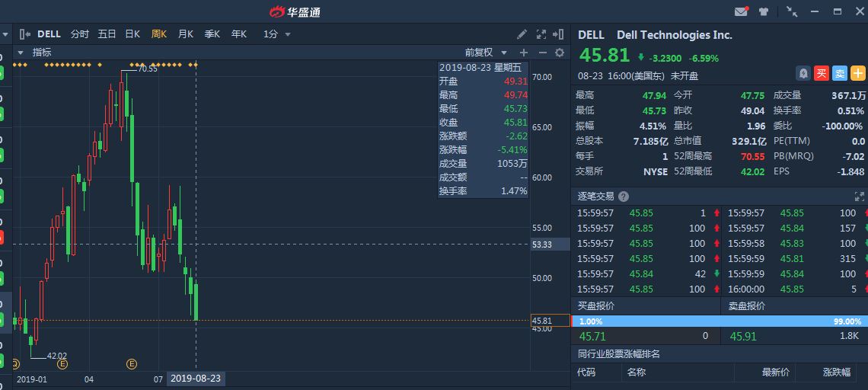Zoom out the chart with minus
Viewport: 868px width, 390px height.
[542, 53]
